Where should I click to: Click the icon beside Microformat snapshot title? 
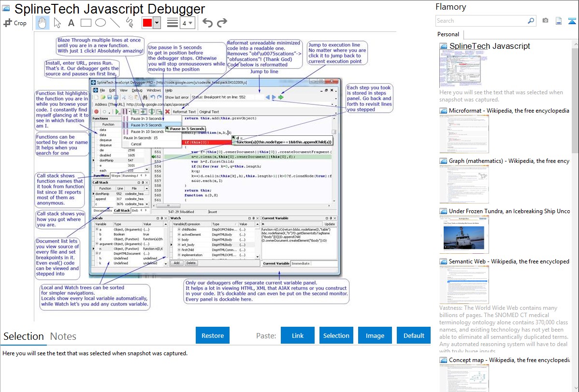coord(443,111)
